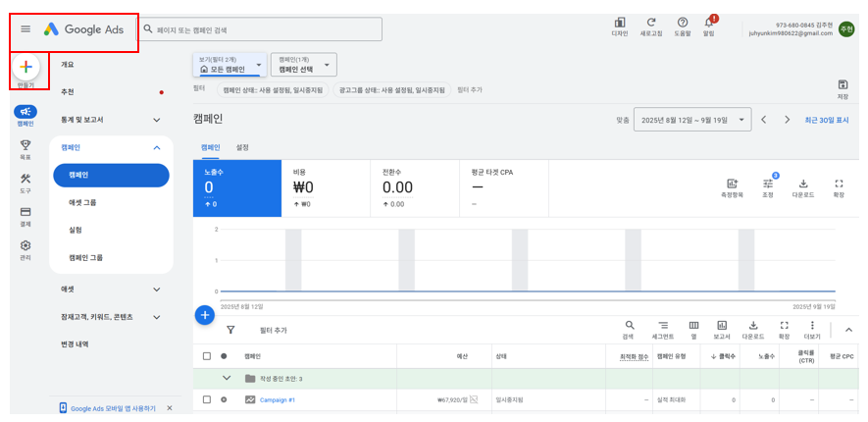This screenshot has width=868, height=422.
Task: Select the highlighted 캠페인 sidebar item
Action: 111,175
